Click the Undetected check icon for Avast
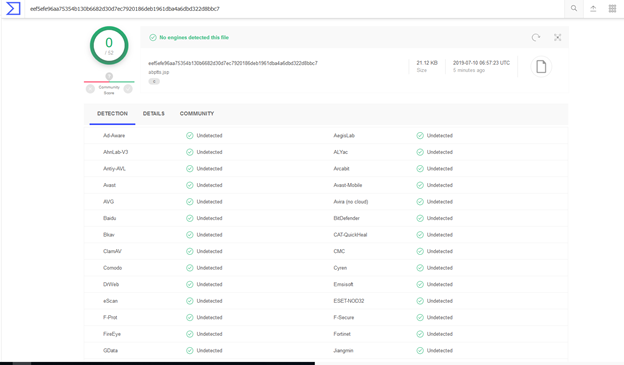This screenshot has height=365, width=624. click(190, 185)
